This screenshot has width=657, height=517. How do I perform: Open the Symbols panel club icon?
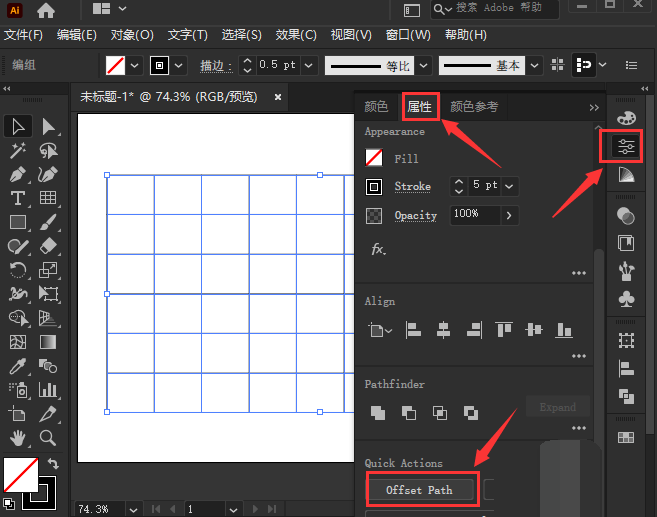[x=626, y=299]
